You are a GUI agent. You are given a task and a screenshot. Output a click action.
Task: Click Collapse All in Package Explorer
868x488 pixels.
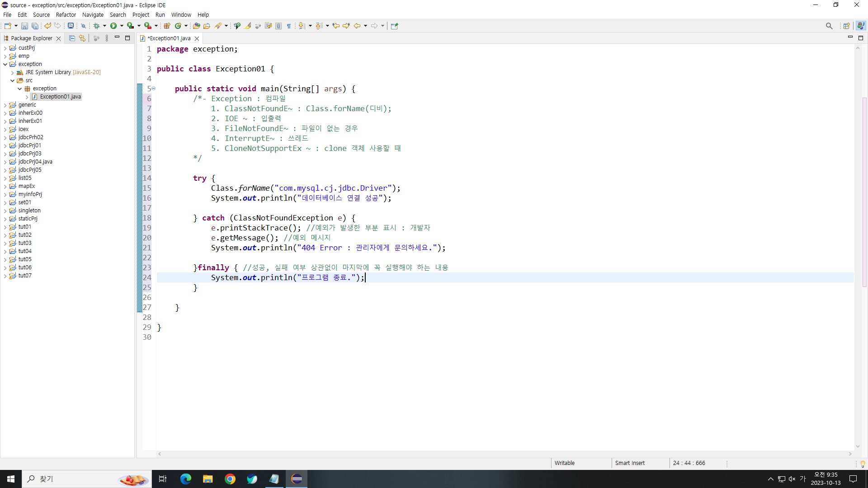click(x=72, y=38)
